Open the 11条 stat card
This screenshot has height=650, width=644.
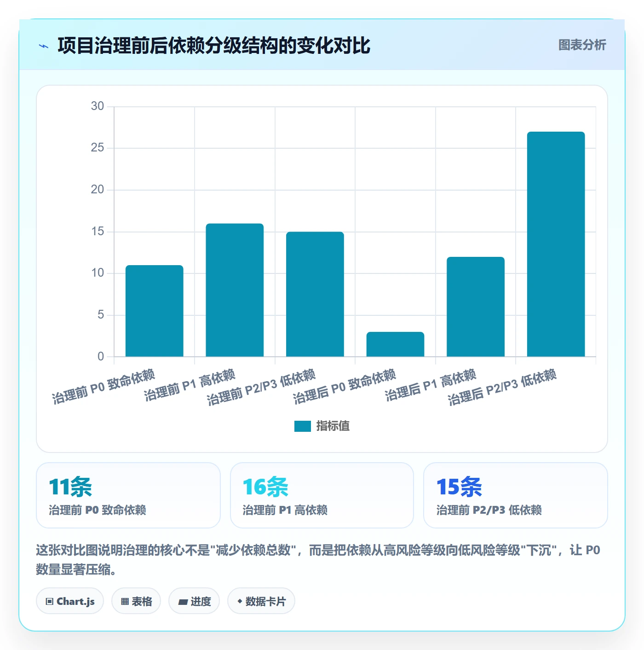(128, 495)
